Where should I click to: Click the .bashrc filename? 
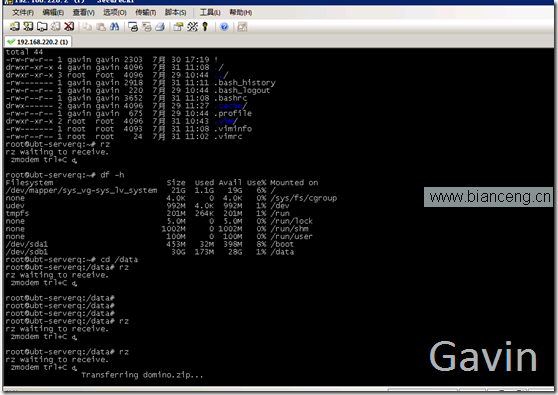[230, 98]
